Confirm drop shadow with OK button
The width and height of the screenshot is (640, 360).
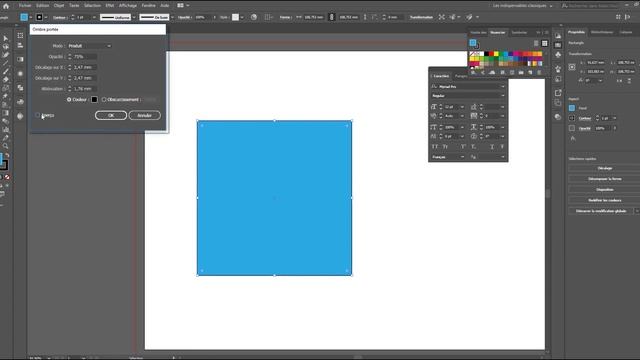click(x=111, y=116)
